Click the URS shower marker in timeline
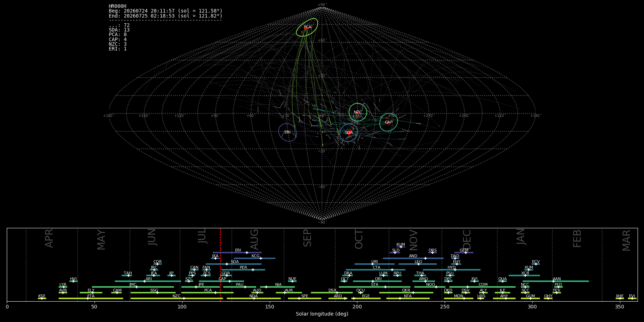This screenshot has height=322, width=644. pos(480,298)
